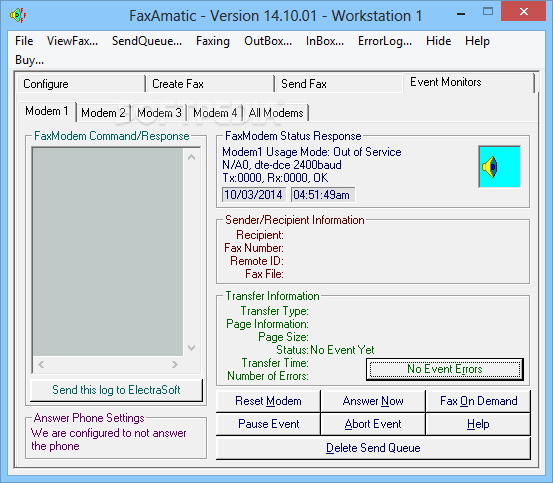Select the Event Monitors tab

[x=469, y=82]
